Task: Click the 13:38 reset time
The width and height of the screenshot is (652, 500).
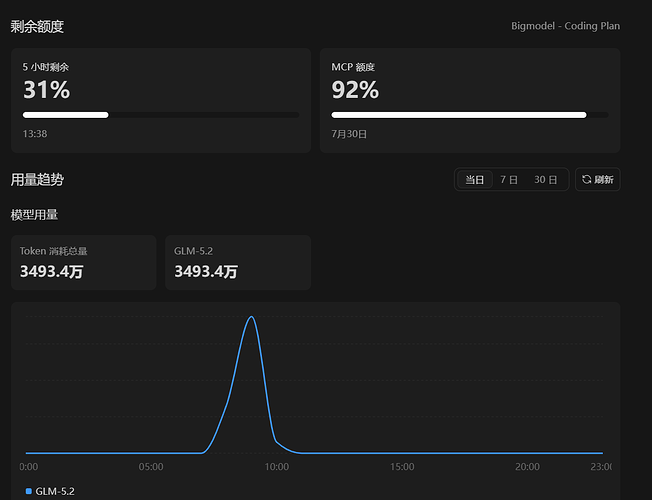Action: [35, 134]
